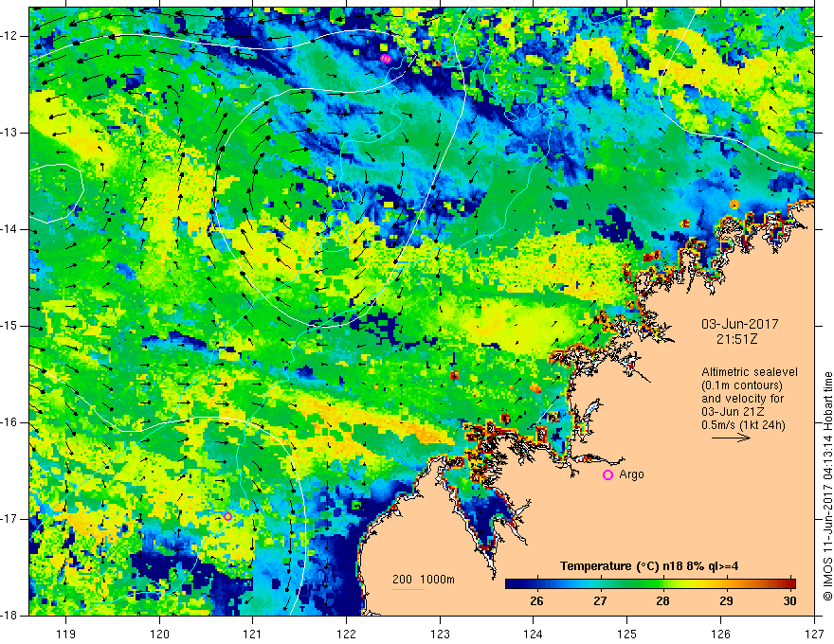Click longitude axis label 122
Image resolution: width=834 pixels, height=644 pixels.
point(346,634)
